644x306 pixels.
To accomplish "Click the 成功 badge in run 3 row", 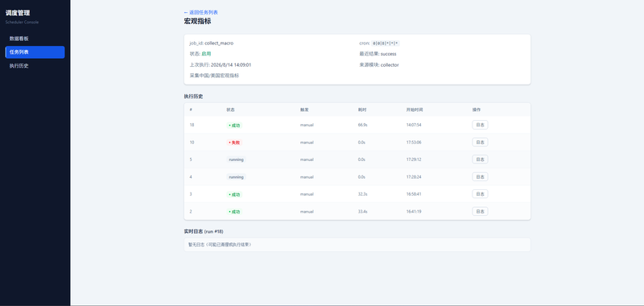I will point(234,194).
